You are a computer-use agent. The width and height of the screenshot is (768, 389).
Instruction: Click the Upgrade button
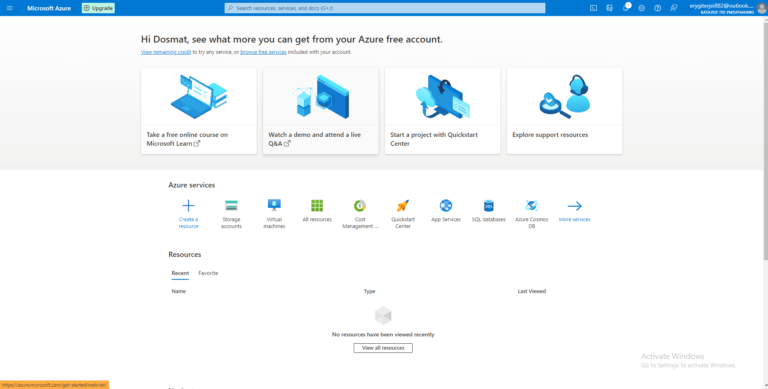tap(98, 8)
